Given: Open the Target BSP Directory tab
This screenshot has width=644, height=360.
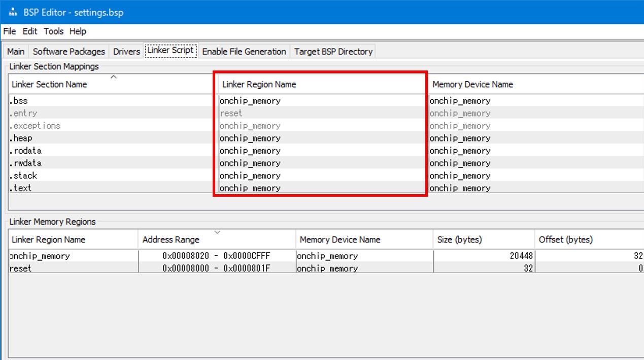Looking at the screenshot, I should coord(333,51).
